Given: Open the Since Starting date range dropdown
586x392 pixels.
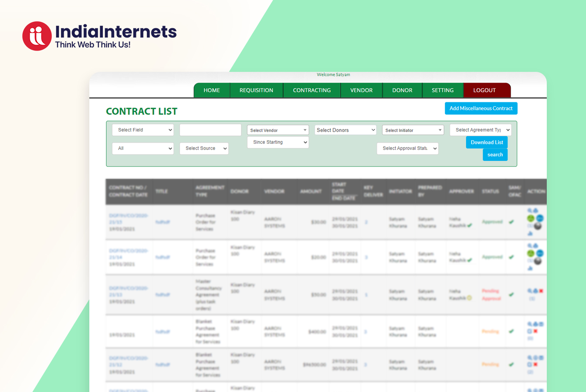Looking at the screenshot, I should coord(278,142).
